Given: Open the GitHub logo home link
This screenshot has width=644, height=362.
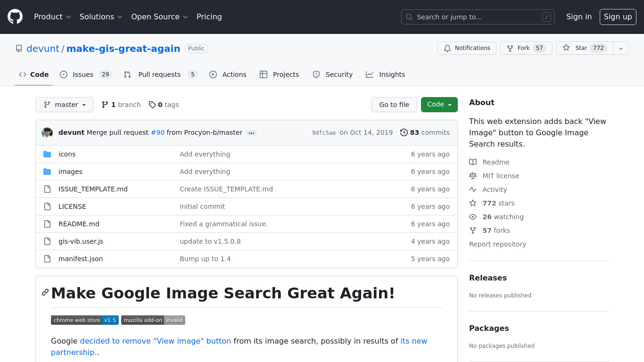Looking at the screenshot, I should coord(15,17).
